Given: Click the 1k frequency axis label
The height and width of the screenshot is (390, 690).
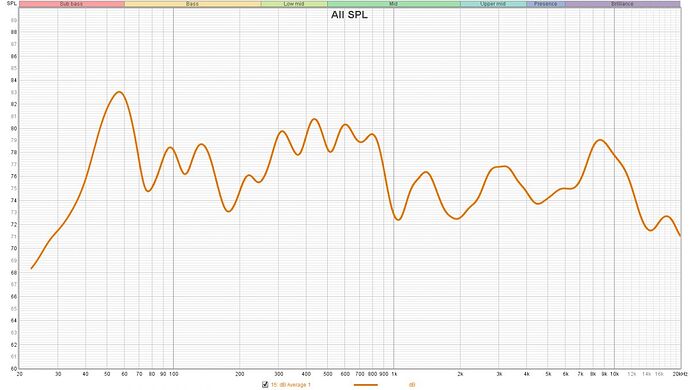Looking at the screenshot, I should 394,374.
